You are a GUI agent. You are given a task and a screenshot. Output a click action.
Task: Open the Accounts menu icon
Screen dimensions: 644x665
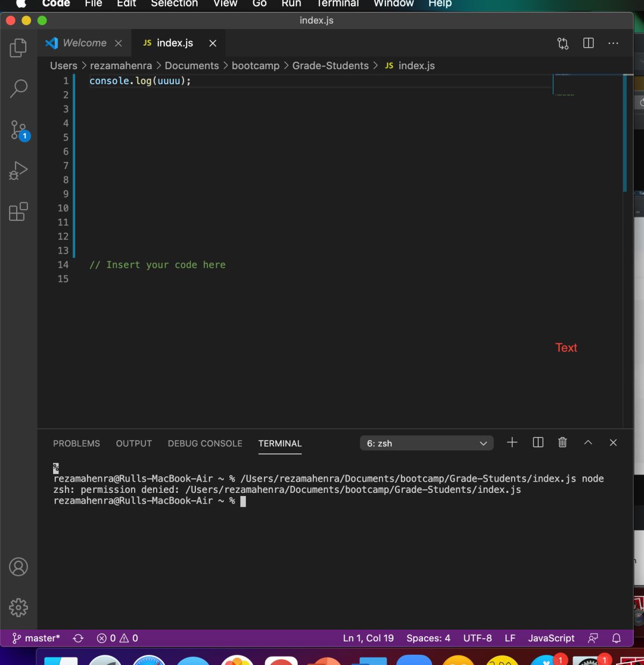click(18, 567)
